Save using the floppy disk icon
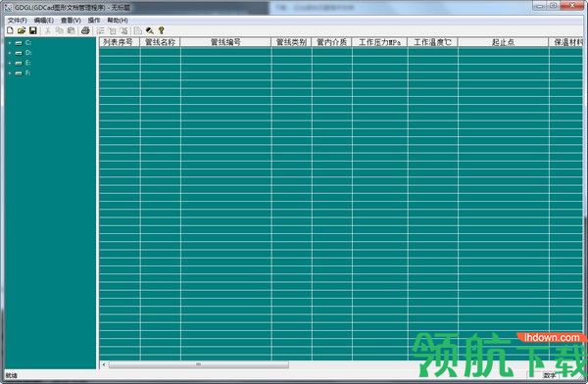Screen dimensions: 588x384 click(33, 30)
